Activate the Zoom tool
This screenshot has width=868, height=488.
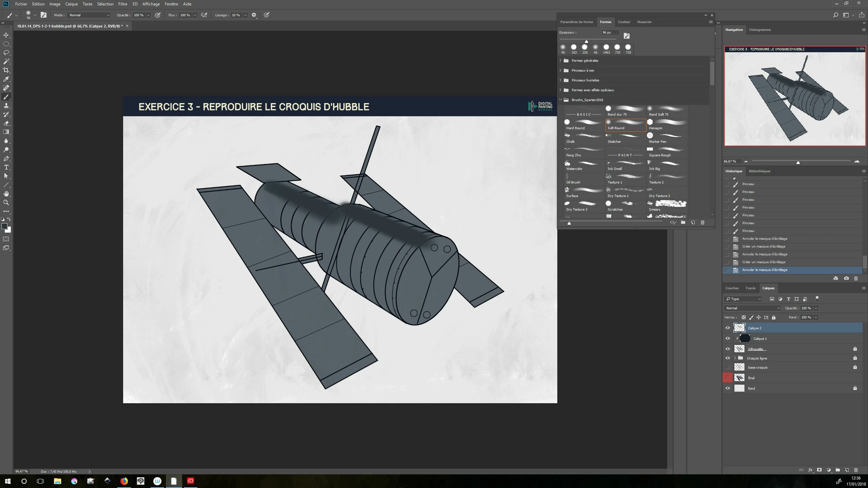(x=6, y=202)
